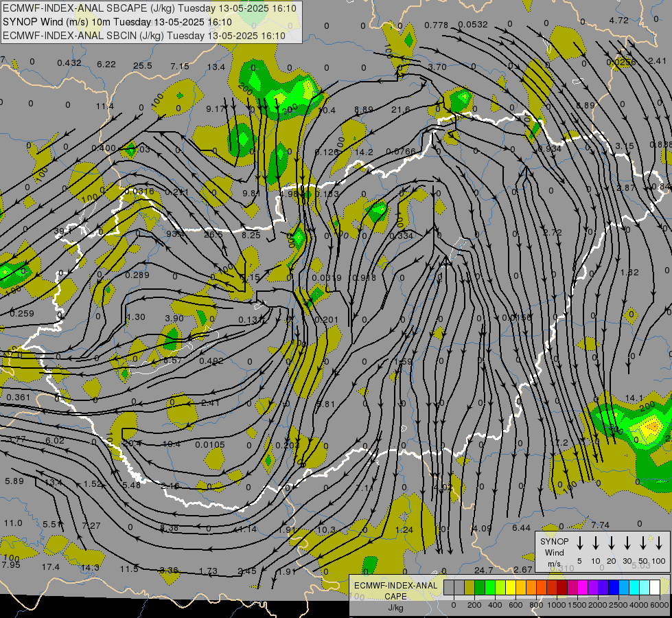The height and width of the screenshot is (618, 672).
Task: Click the 21.6 map value
Action: coord(401,110)
